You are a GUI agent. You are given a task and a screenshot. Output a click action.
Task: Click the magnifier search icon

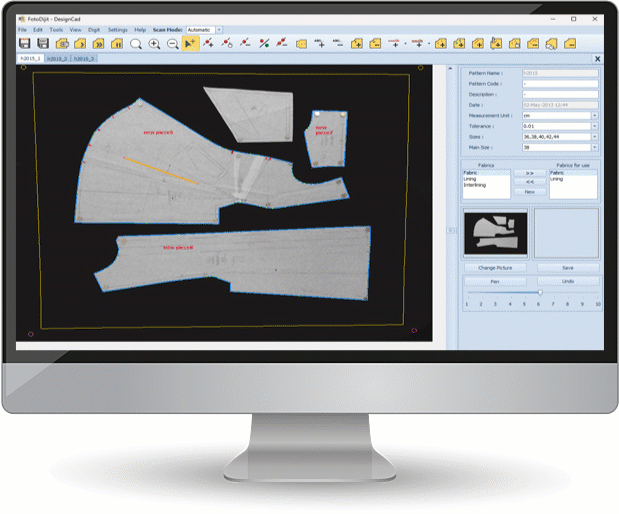click(136, 44)
